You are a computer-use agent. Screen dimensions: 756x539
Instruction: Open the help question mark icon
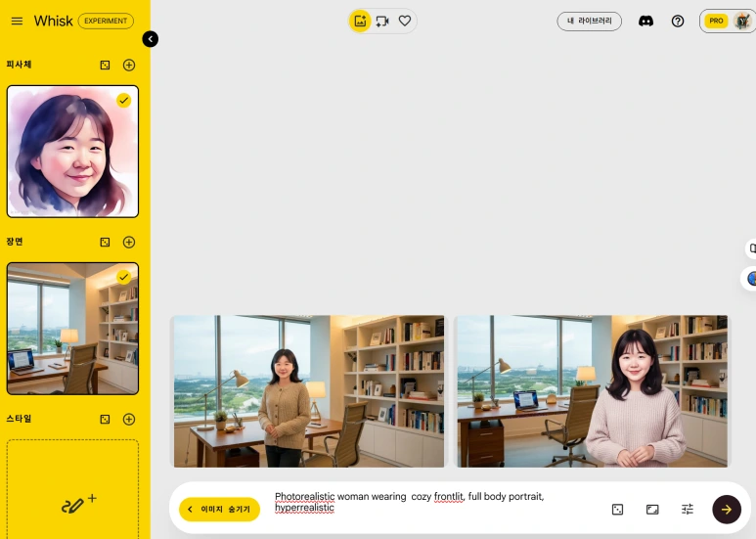(678, 22)
